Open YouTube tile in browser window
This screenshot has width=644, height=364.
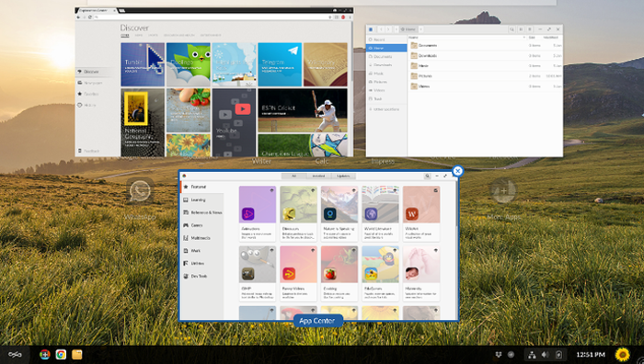tap(234, 122)
